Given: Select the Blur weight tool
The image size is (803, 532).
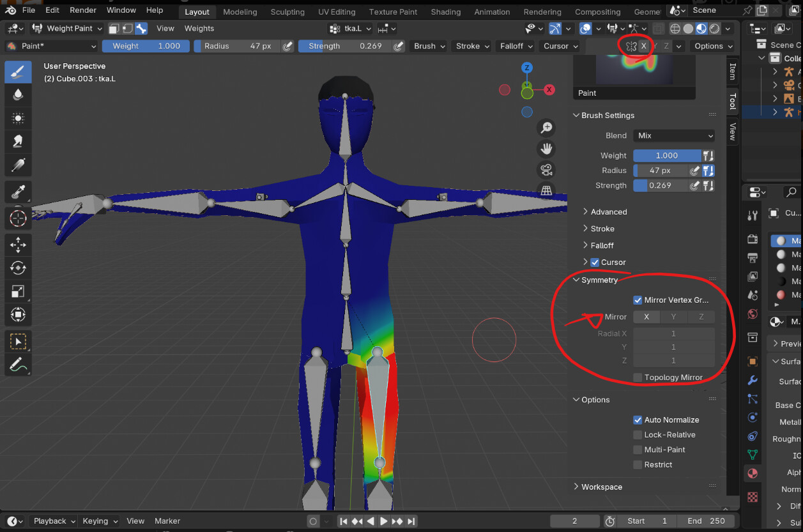Looking at the screenshot, I should pyautogui.click(x=19, y=95).
